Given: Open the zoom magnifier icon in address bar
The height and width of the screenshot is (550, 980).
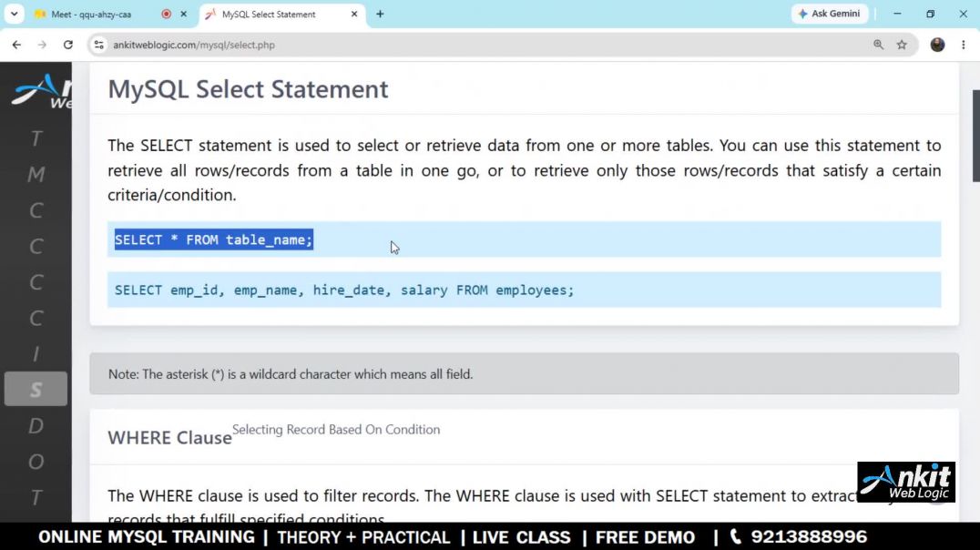Looking at the screenshot, I should coord(878,45).
